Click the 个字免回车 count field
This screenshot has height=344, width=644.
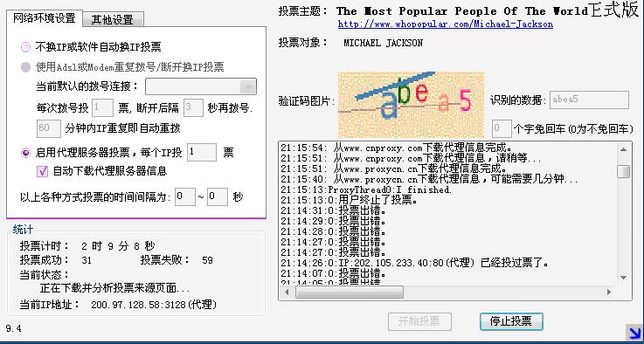tap(502, 128)
